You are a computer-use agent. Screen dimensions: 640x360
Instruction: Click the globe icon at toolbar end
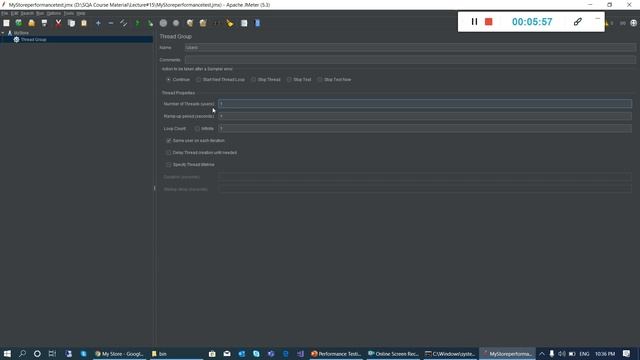pos(633,23)
